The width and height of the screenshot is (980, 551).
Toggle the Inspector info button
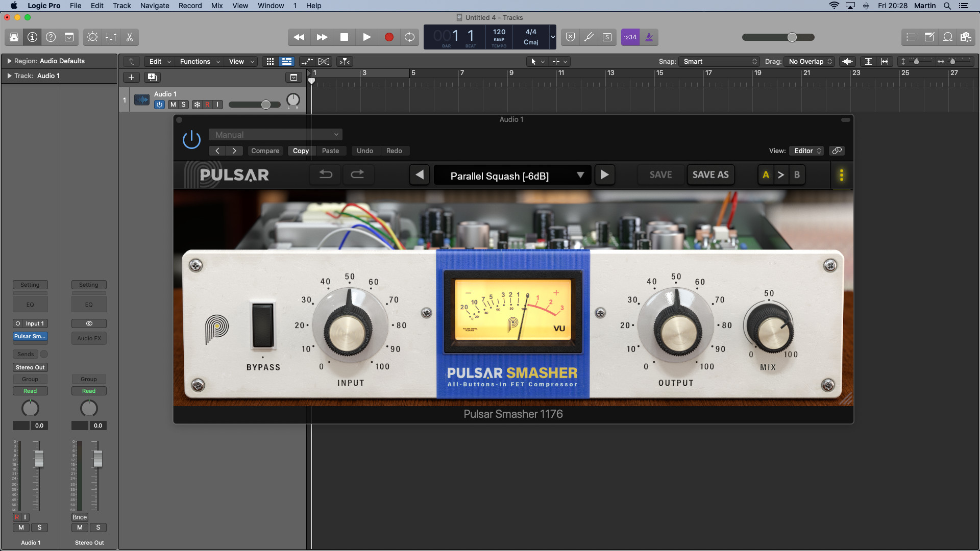pos(32,37)
